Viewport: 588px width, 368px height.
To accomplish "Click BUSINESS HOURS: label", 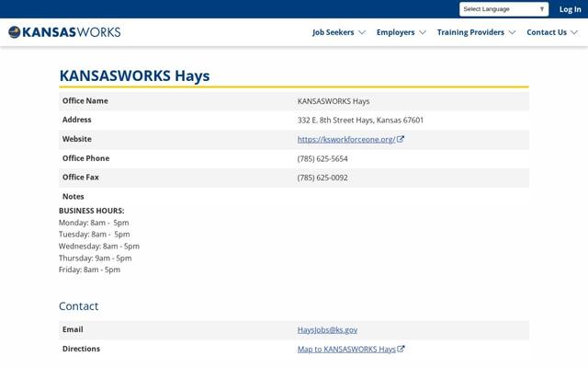I will 92,211.
